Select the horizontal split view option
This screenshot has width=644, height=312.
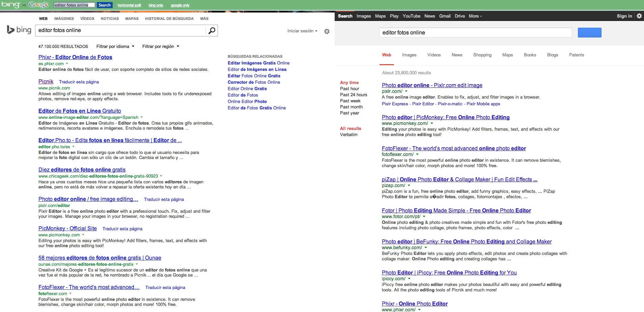tap(129, 5)
